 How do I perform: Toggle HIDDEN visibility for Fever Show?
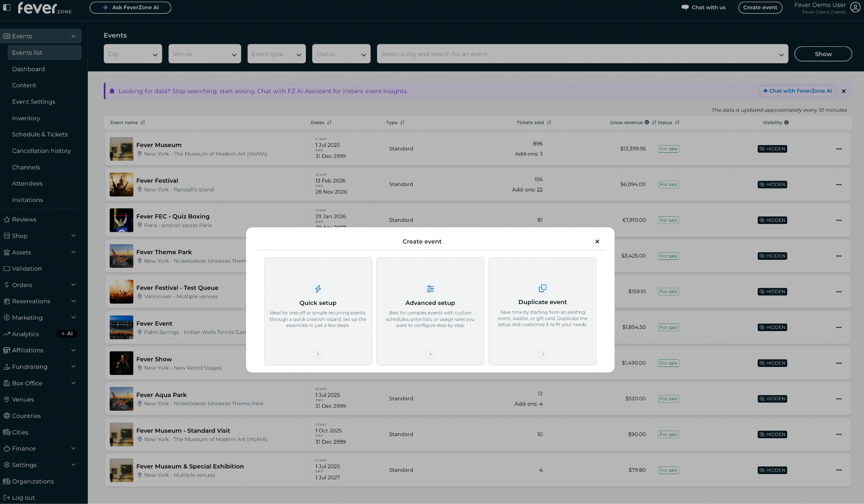pyautogui.click(x=772, y=363)
